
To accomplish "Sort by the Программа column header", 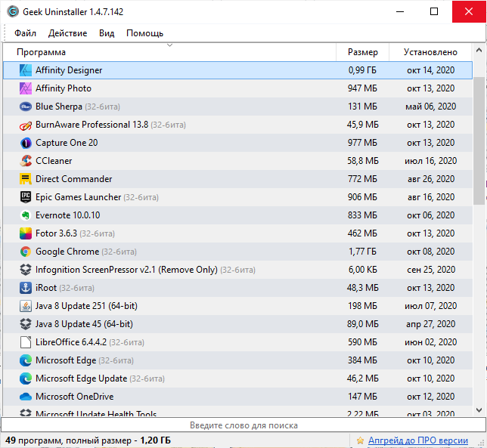I will [169, 52].
